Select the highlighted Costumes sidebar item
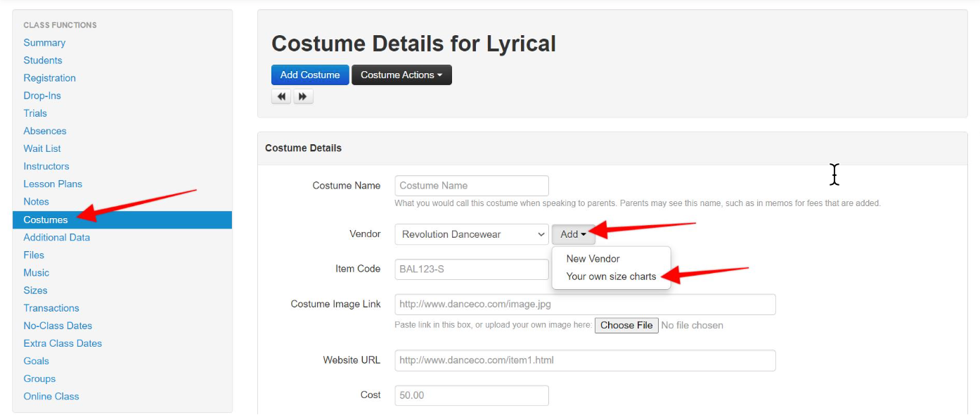Image resolution: width=980 pixels, height=415 pixels. [122, 219]
